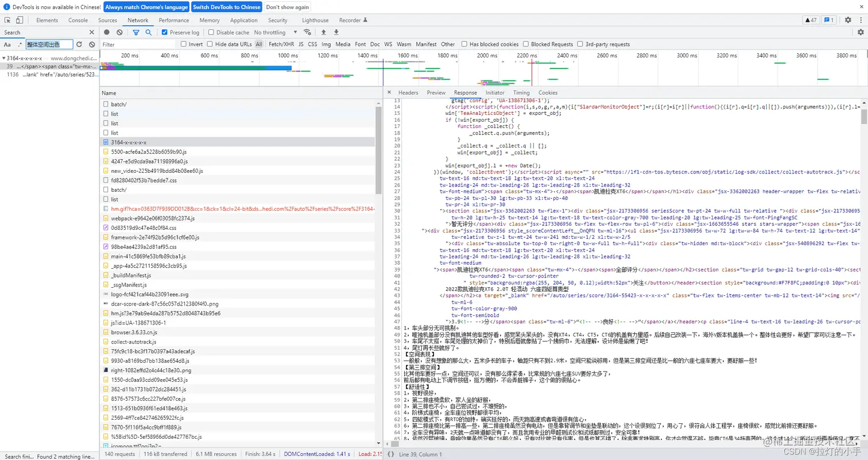Image resolution: width=868 pixels, height=460 pixels.
Task: Open the Lighthouse tab
Action: pyautogui.click(x=315, y=20)
